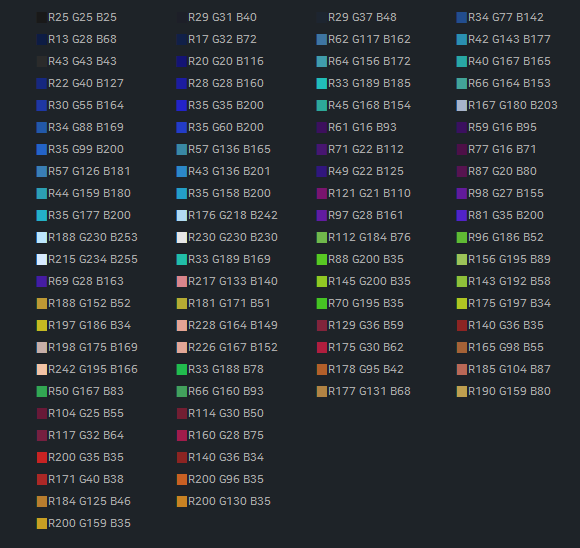The width and height of the screenshot is (580, 548).
Task: Select the R200 G159 B35 gold swatch
Action: [x=42, y=524]
